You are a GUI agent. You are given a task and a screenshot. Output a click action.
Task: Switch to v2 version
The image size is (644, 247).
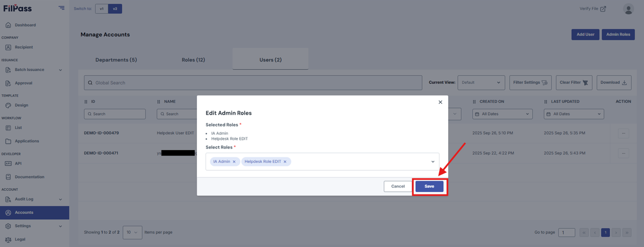tap(114, 9)
